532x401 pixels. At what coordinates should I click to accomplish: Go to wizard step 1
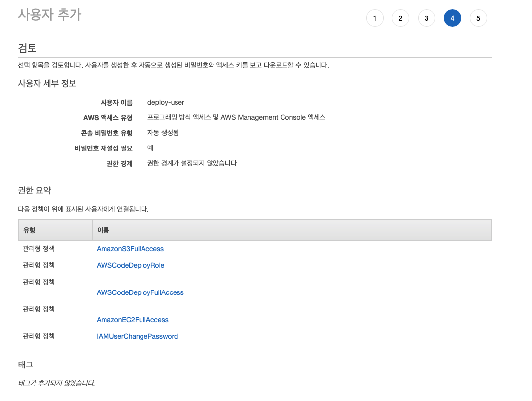pyautogui.click(x=375, y=18)
